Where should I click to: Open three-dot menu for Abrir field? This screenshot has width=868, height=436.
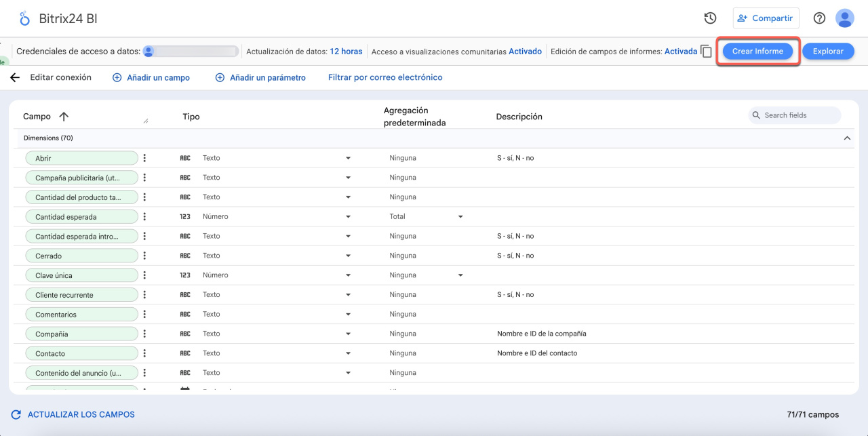point(144,158)
